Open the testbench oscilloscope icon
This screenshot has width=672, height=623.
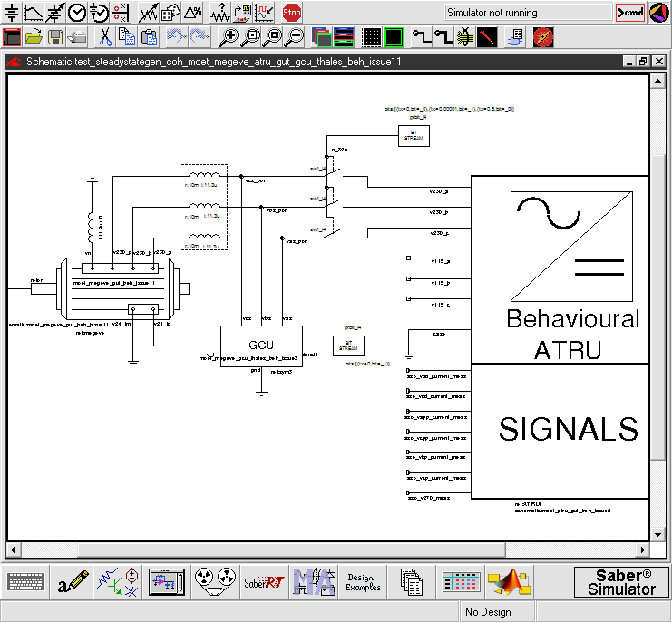pyautogui.click(x=242, y=13)
